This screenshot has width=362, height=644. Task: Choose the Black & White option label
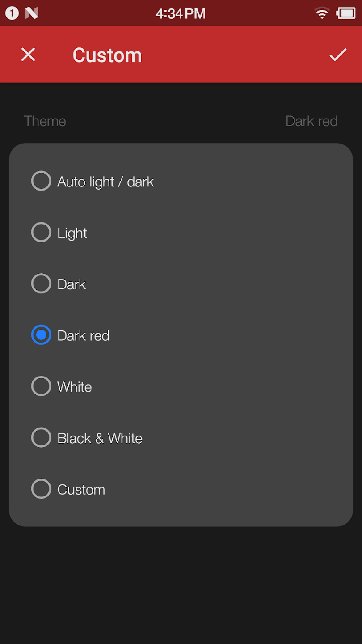[100, 438]
